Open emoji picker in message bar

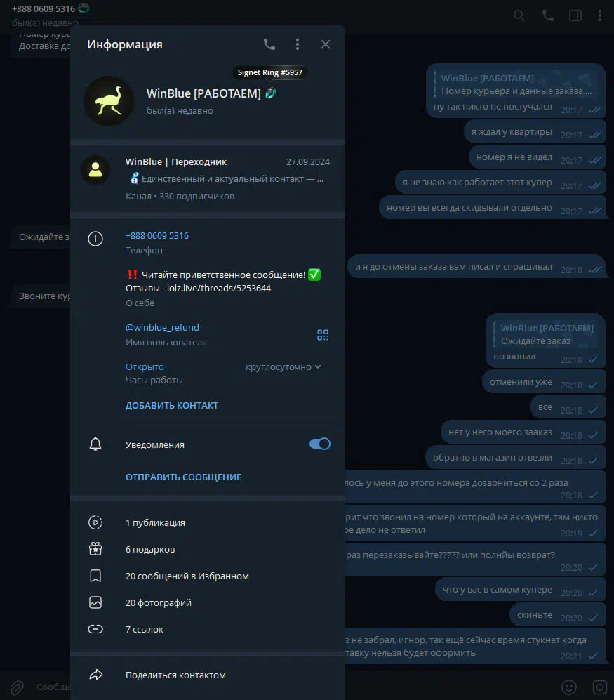coord(569,687)
